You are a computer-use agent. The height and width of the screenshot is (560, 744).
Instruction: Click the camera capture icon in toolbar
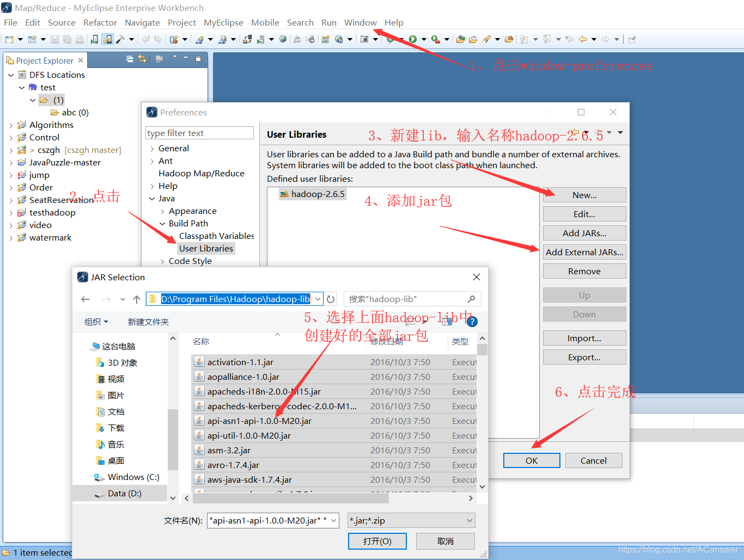click(x=364, y=39)
